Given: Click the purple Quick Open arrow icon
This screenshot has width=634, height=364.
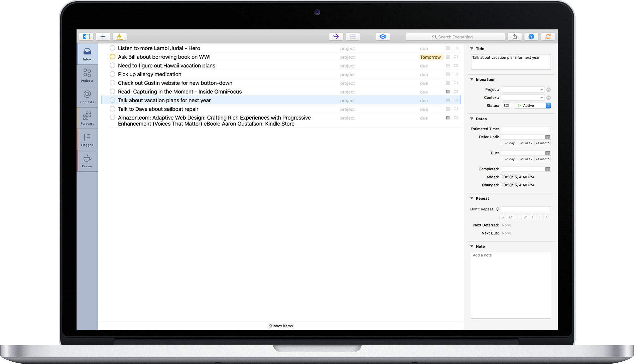Looking at the screenshot, I should tap(336, 37).
